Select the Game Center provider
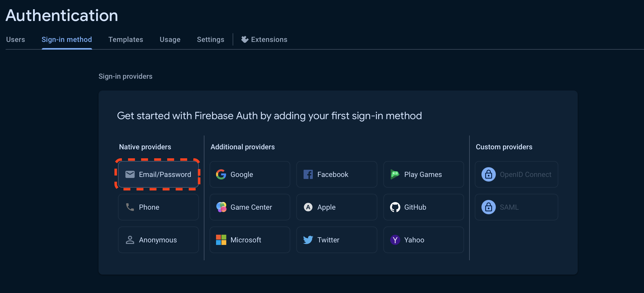 250,207
